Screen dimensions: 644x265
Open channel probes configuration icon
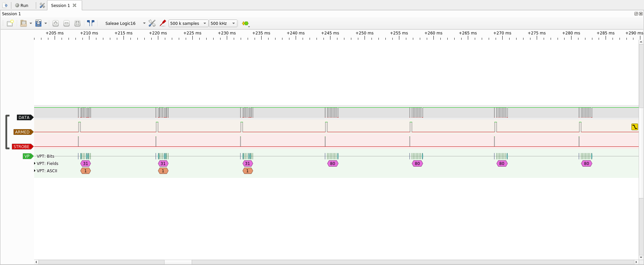coord(163,23)
